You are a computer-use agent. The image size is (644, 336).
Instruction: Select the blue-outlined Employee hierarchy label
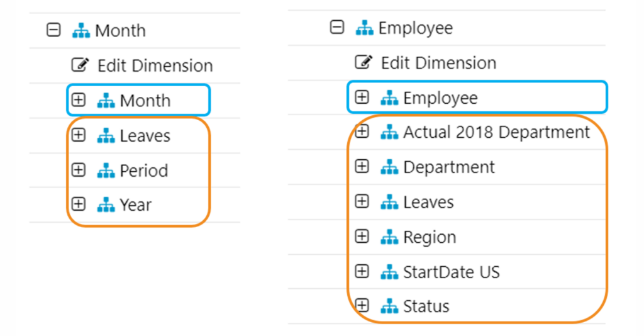440,98
